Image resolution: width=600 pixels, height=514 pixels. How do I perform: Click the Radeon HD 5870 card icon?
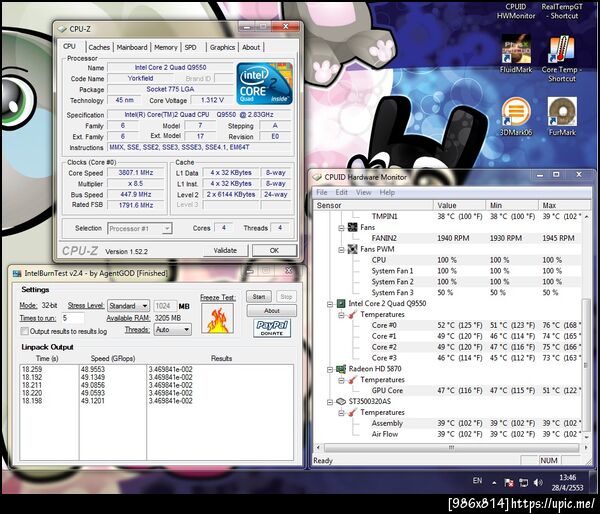tap(341, 369)
